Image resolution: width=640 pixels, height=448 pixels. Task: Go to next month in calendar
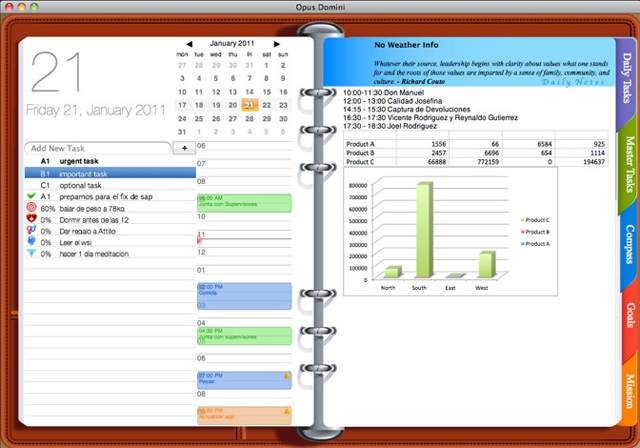click(x=276, y=44)
